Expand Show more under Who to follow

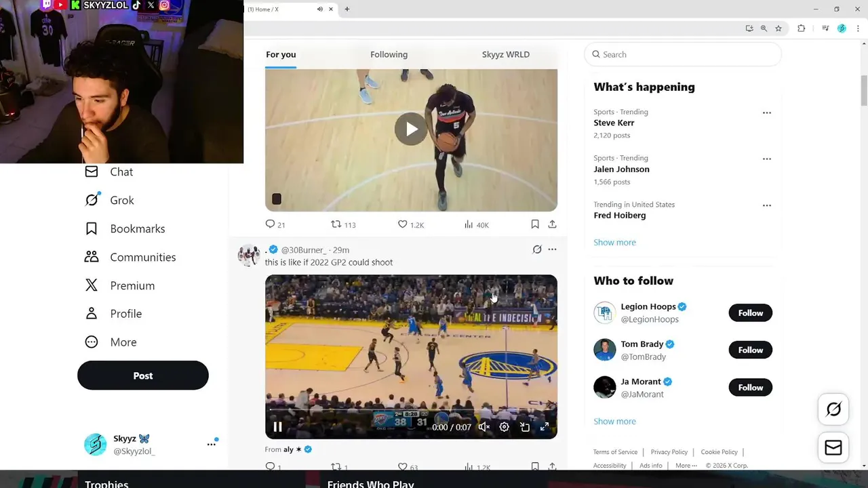[614, 421]
